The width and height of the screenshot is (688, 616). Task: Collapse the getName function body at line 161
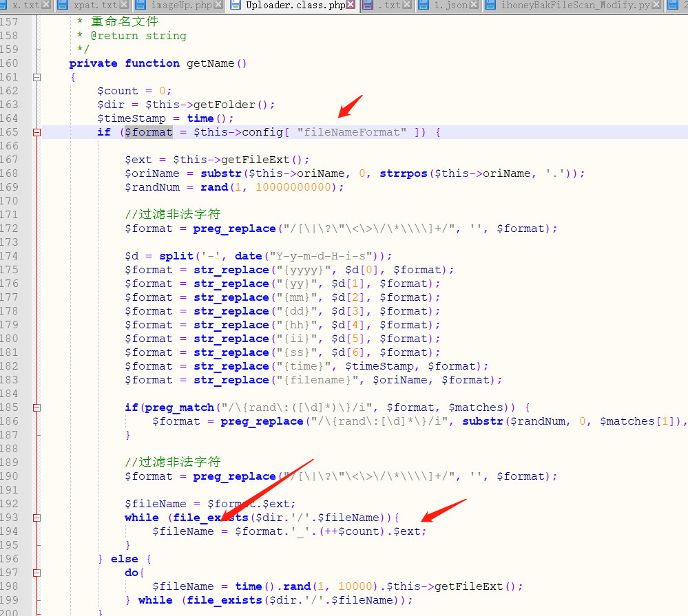(x=37, y=77)
